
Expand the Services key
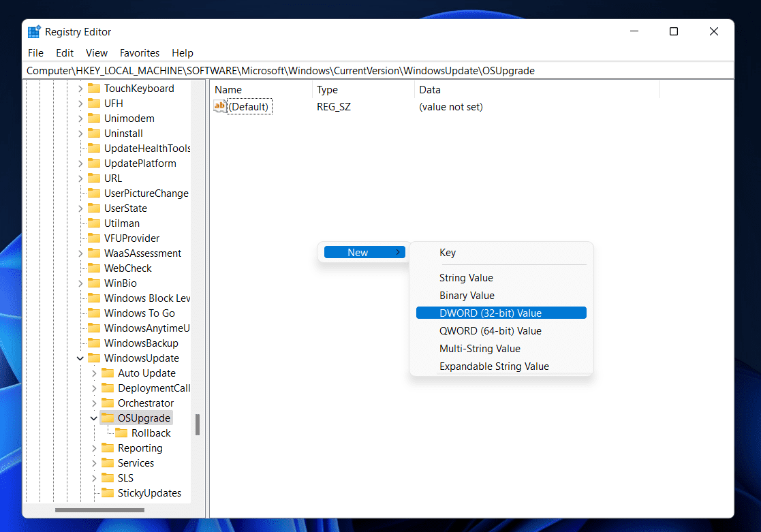coord(94,464)
